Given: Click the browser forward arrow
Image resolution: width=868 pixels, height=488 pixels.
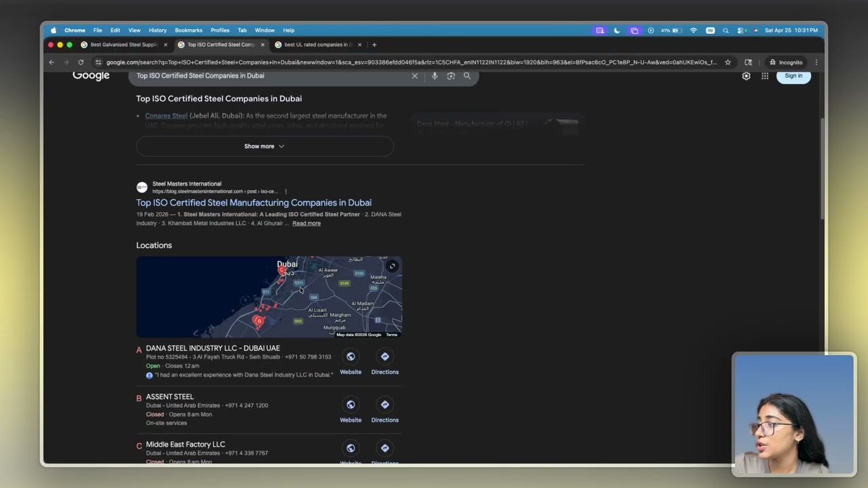Looking at the screenshot, I should (x=66, y=62).
